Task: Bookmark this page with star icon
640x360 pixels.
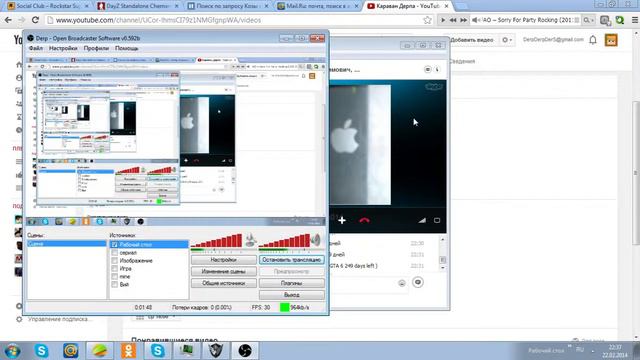Action: (427, 20)
